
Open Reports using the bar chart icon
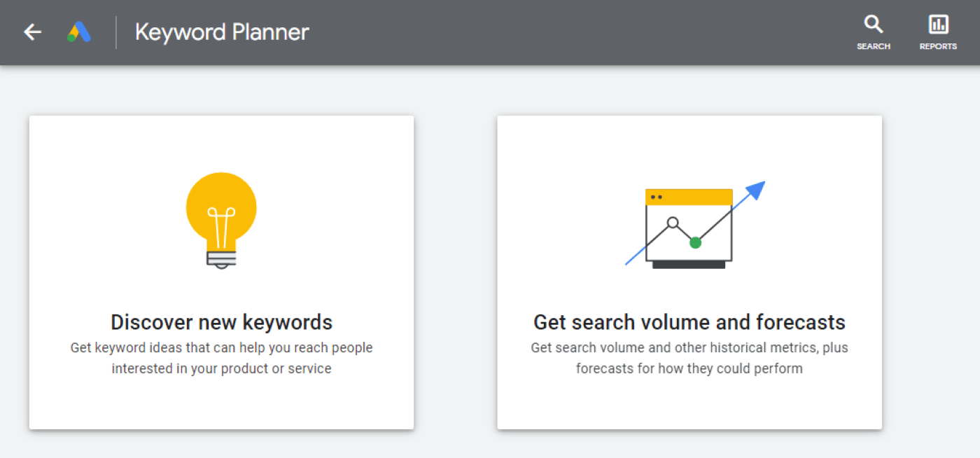[937, 24]
